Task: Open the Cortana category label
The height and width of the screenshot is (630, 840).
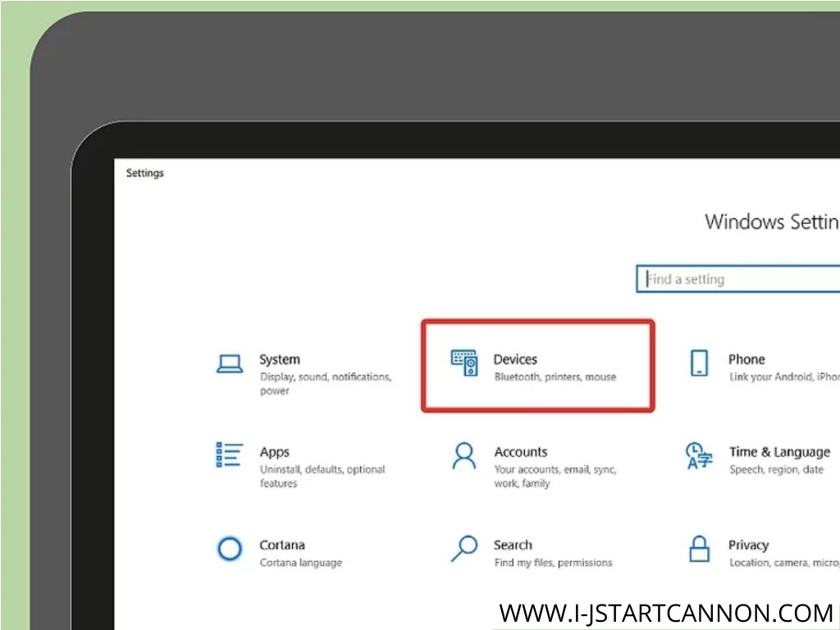Action: pyautogui.click(x=282, y=546)
